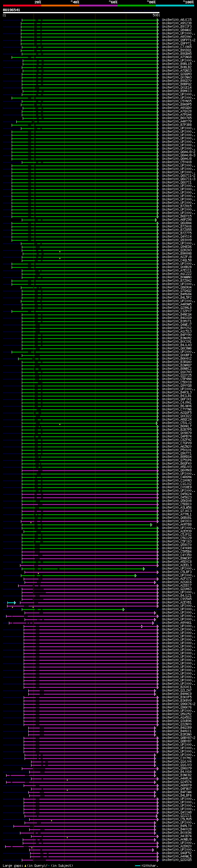Open hit UniRef100_A9S238
The width and height of the screenshot is (197, 868).
click(x=176, y=23)
